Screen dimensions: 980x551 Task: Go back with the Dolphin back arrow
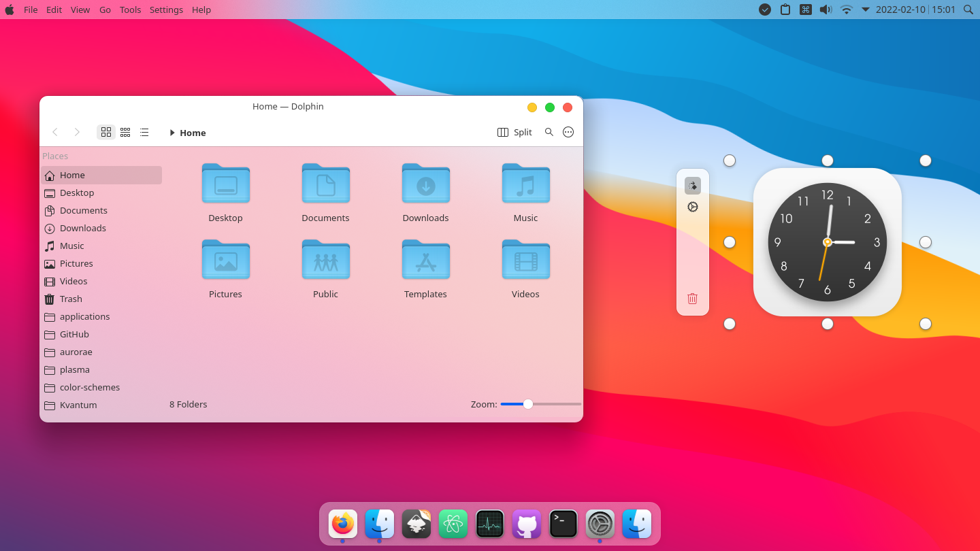click(55, 132)
